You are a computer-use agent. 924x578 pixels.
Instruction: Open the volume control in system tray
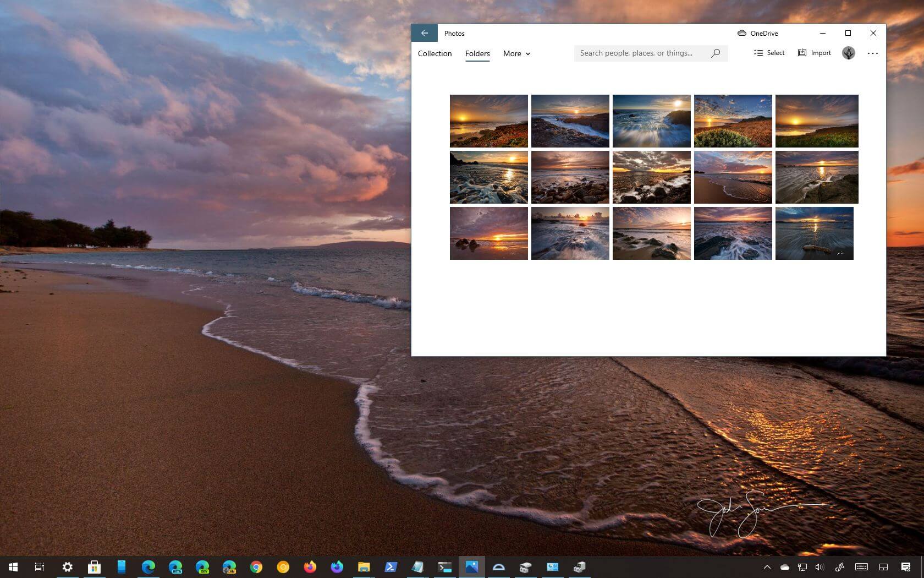819,567
